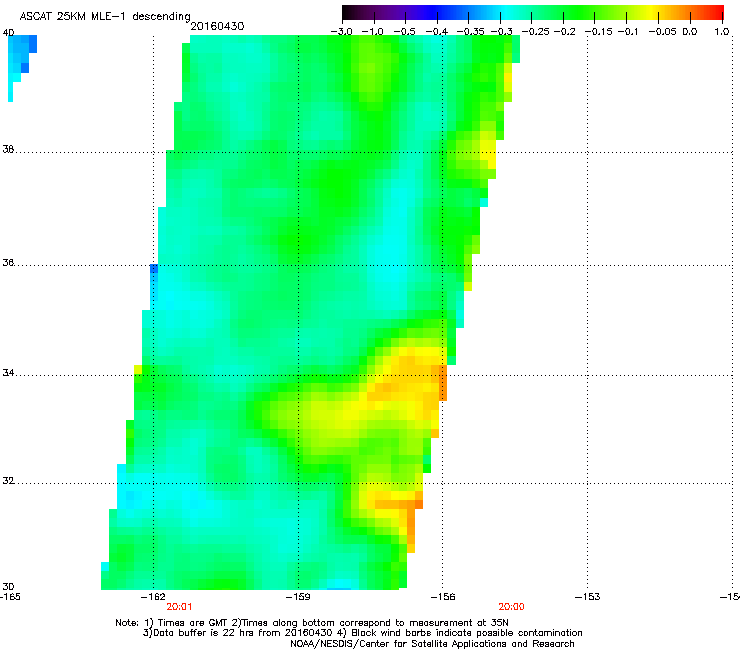Pick the cyan section of the color scale
The image size is (740, 650).
pyautogui.click(x=505, y=12)
